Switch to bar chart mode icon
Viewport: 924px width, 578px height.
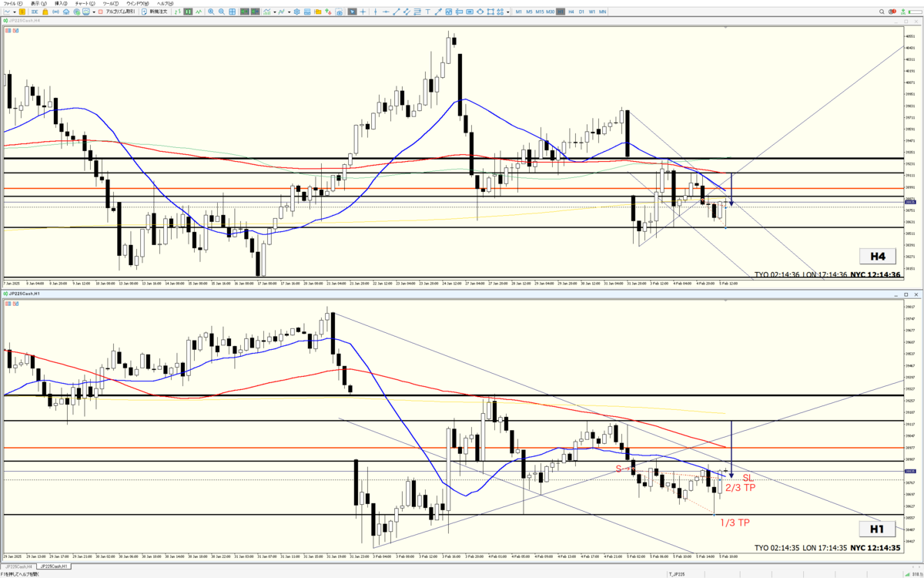pyautogui.click(x=178, y=12)
